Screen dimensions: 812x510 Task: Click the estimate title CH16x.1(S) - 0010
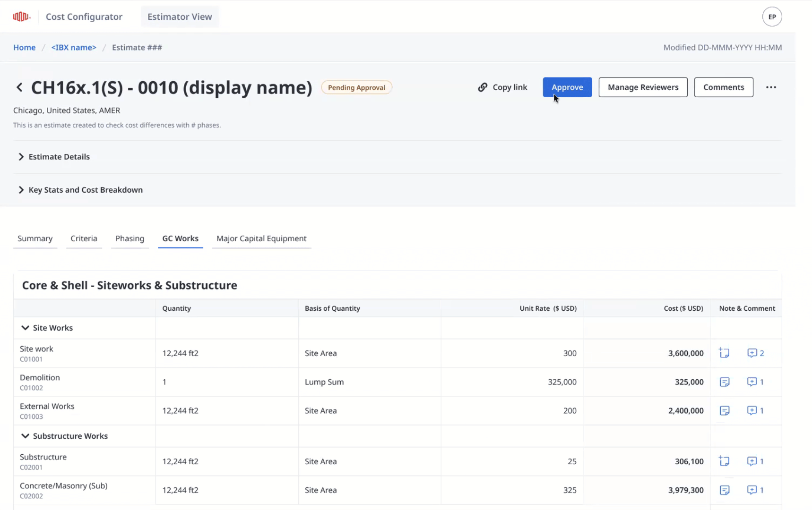coord(172,87)
